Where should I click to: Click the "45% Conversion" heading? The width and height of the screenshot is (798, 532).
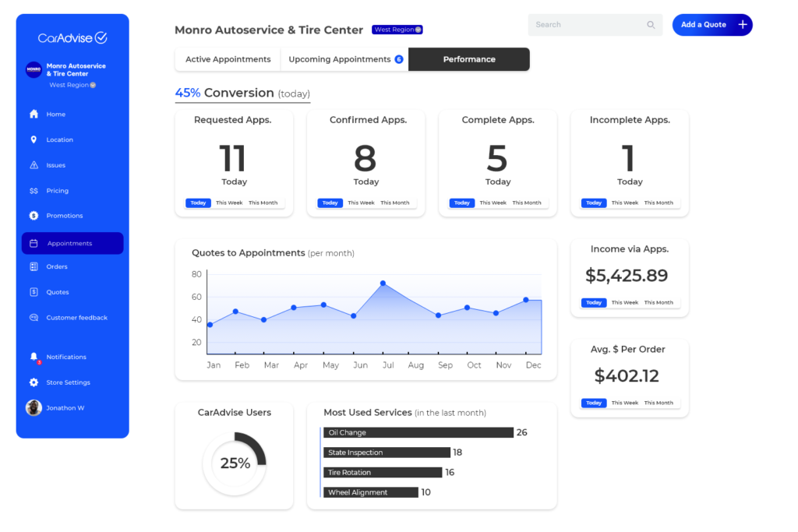pyautogui.click(x=224, y=93)
